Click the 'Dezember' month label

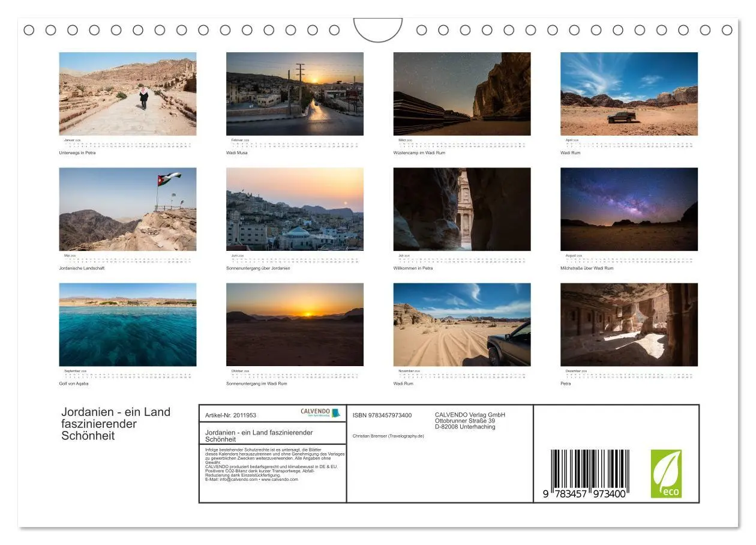573,371
